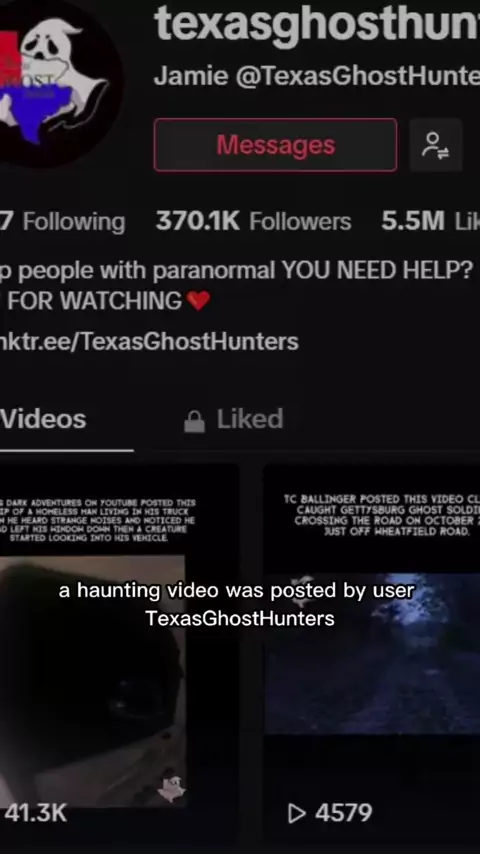Image resolution: width=480 pixels, height=854 pixels.
Task: View the Following count list
Action: tap(63, 222)
